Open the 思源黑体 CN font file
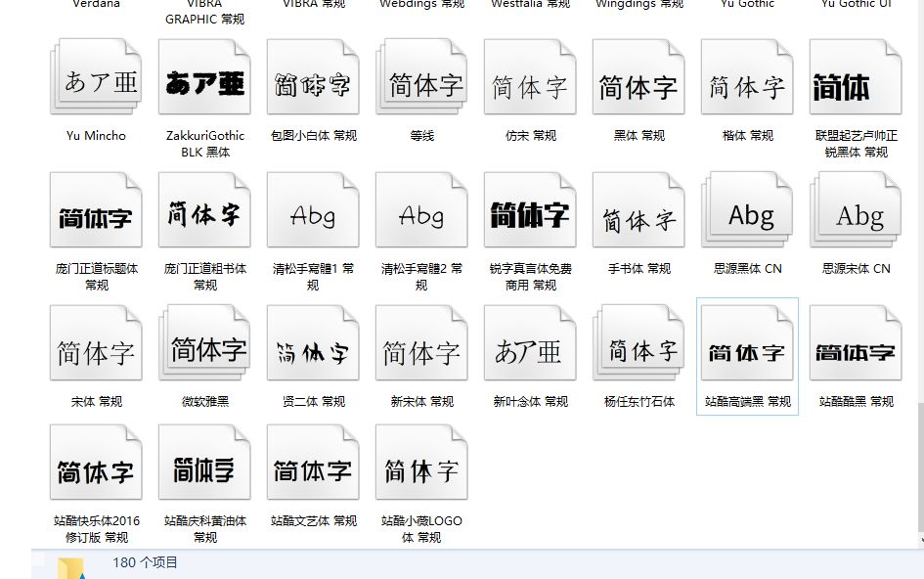Viewport: 924px width, 579px height. [746, 209]
